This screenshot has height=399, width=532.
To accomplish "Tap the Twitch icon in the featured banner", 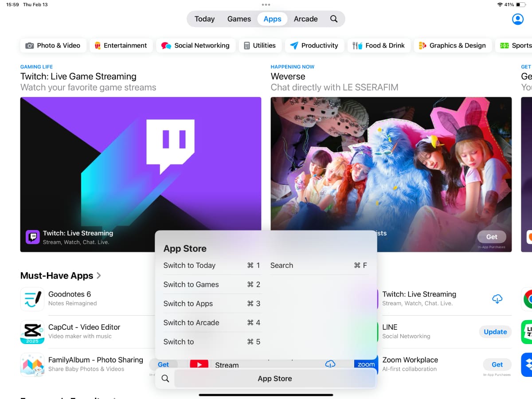I will point(33,237).
